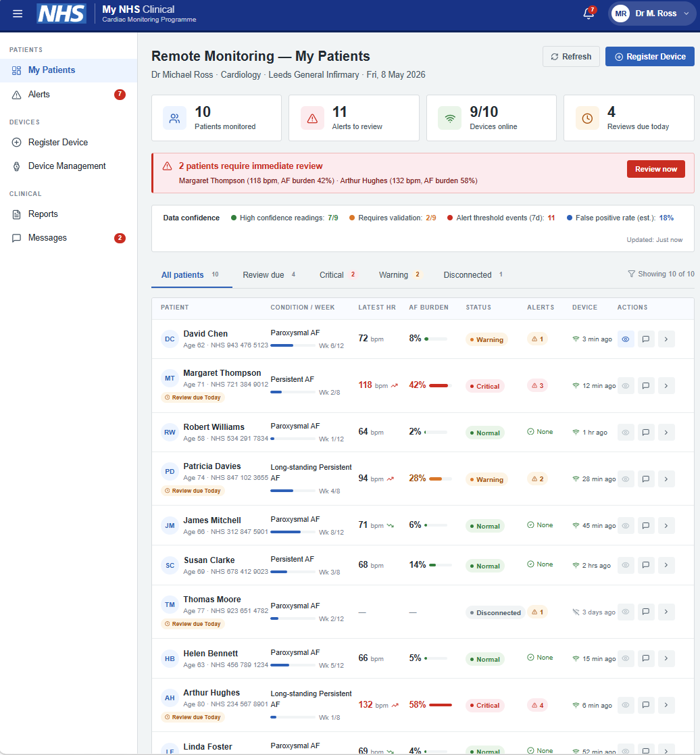
Task: Switch to the Disconnected tab
Action: [473, 275]
